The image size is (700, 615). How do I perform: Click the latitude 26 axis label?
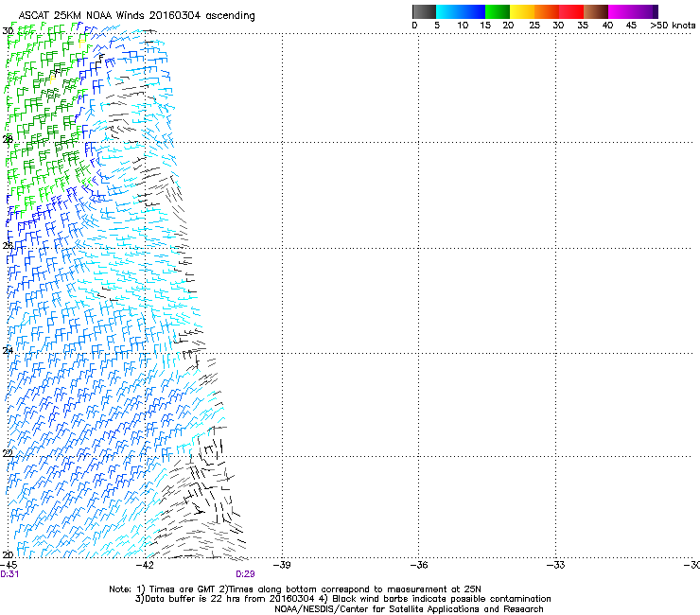8,246
